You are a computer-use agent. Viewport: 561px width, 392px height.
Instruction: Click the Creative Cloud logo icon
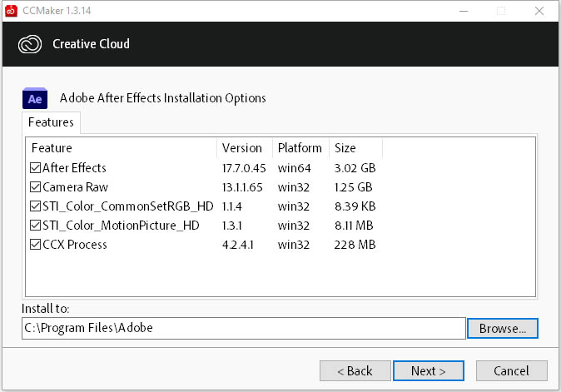point(29,44)
